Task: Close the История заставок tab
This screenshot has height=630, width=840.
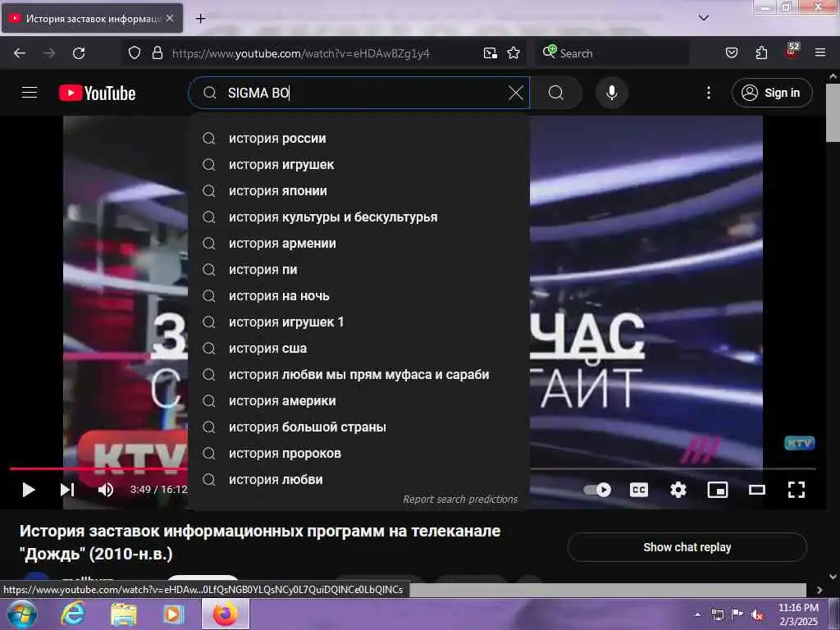Action: tap(170, 18)
